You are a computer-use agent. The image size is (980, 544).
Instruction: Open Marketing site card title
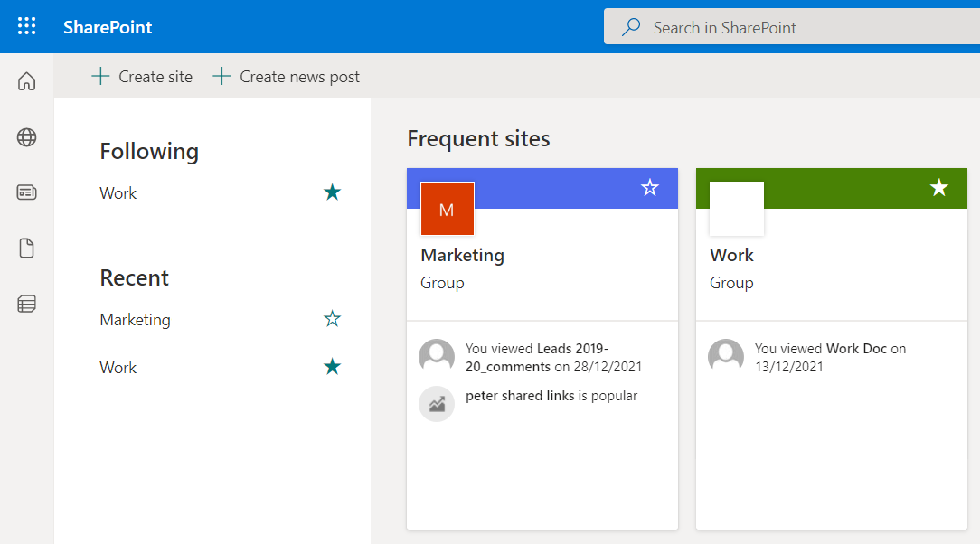tap(463, 255)
